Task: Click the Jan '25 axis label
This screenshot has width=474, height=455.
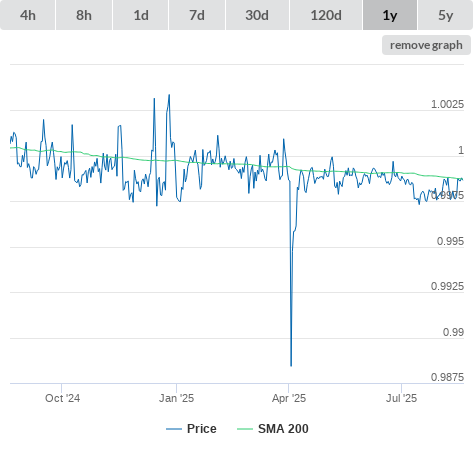Action: click(176, 398)
